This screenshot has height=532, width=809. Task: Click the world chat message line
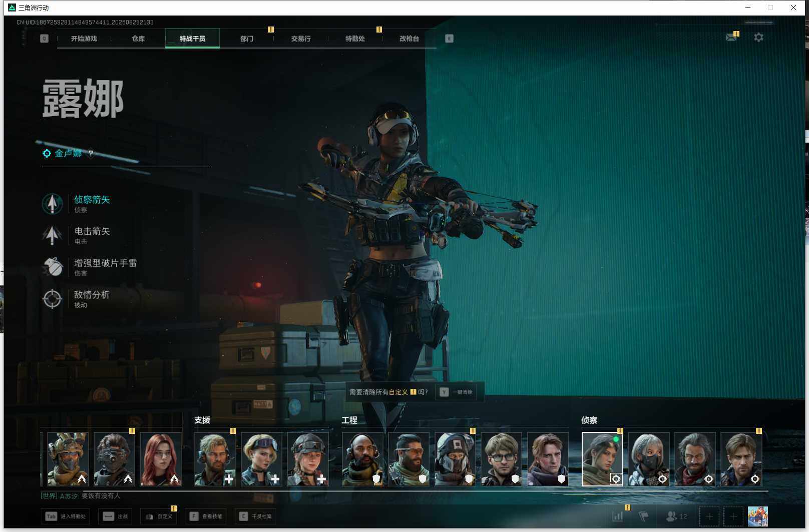[x=81, y=496]
